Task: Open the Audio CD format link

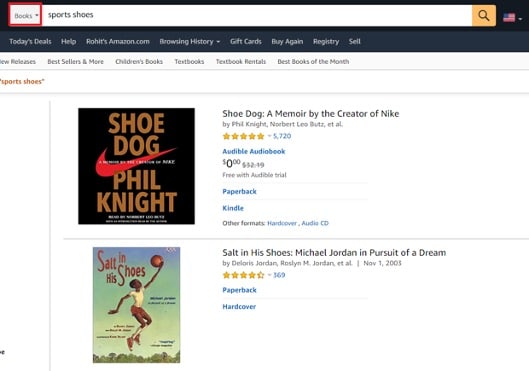Action: point(315,223)
